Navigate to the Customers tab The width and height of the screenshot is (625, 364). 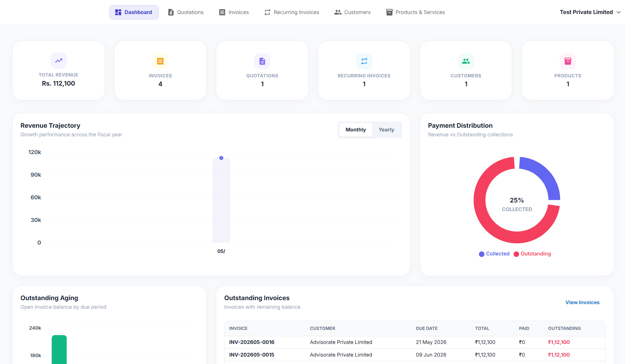352,12
